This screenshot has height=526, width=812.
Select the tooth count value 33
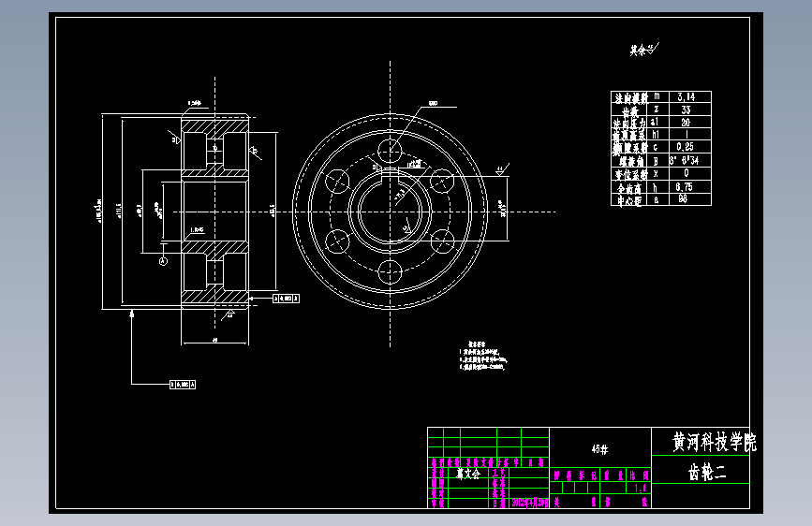[686, 110]
